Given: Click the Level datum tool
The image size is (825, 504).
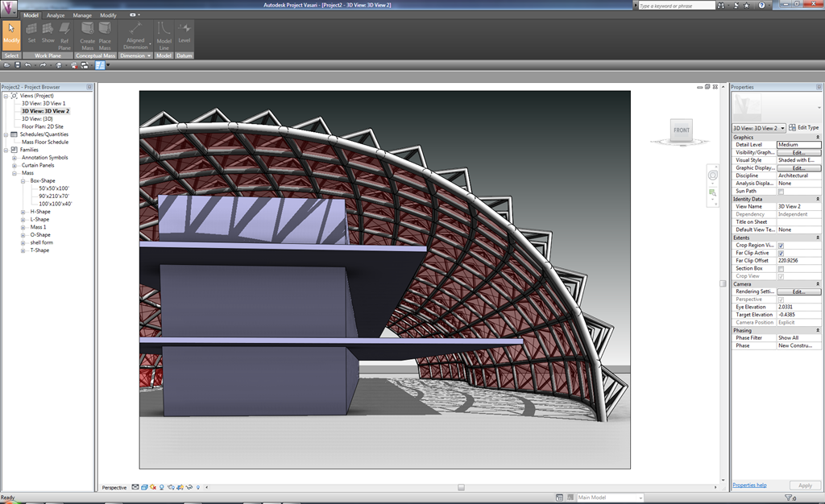Looking at the screenshot, I should (x=184, y=35).
